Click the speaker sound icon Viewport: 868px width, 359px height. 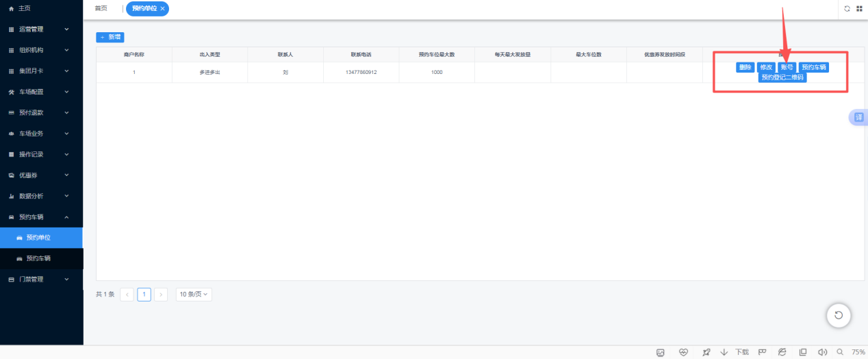point(823,352)
